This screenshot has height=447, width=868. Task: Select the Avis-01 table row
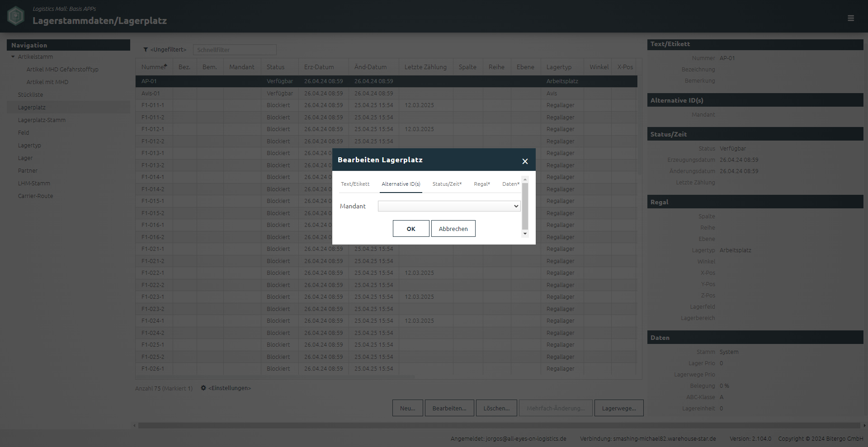click(x=387, y=93)
